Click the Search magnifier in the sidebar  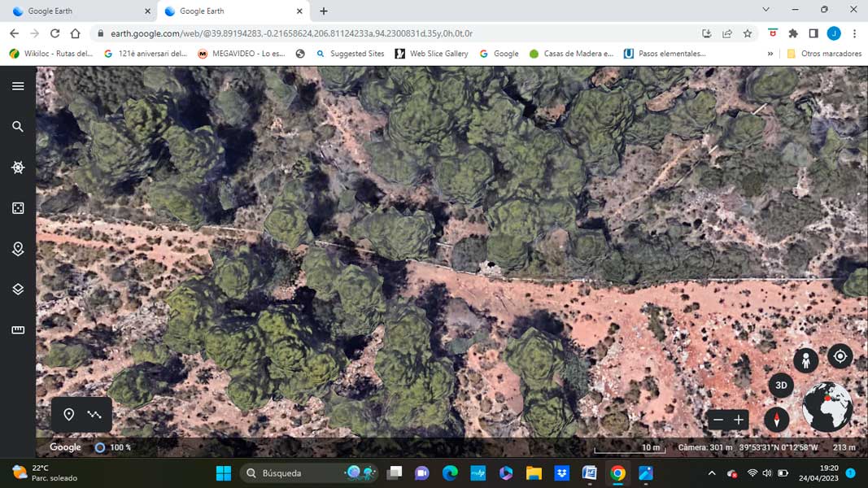click(18, 127)
